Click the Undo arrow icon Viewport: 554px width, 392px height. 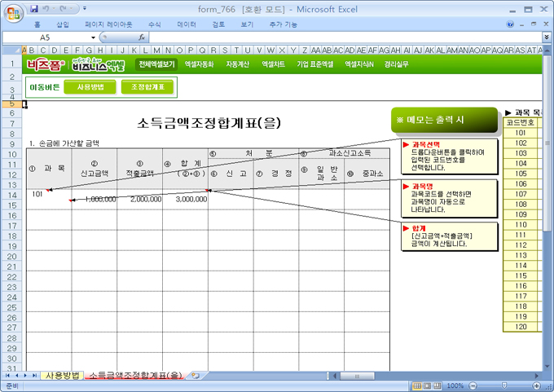(47, 8)
